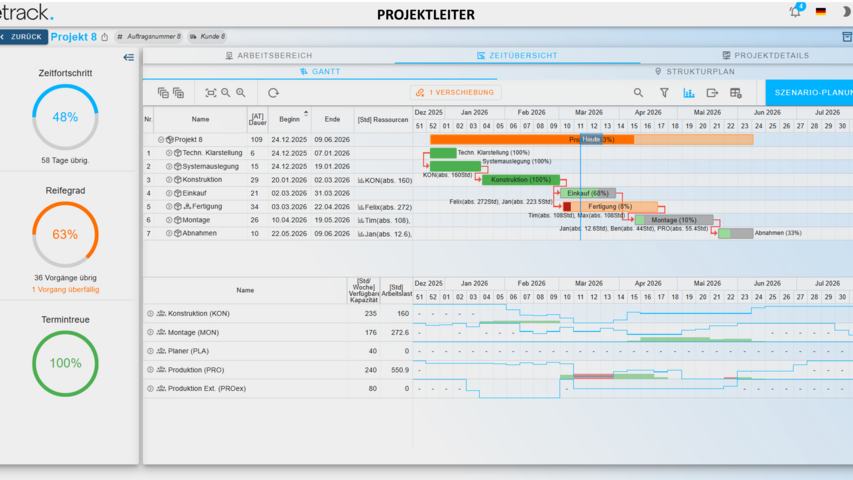This screenshot has height=480, width=853.
Task: Open the notification bell
Action: click(795, 11)
